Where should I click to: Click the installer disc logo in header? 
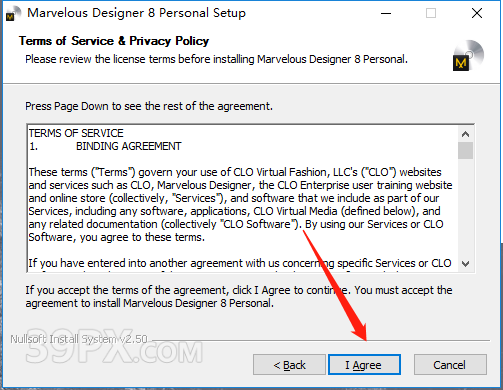[468, 55]
